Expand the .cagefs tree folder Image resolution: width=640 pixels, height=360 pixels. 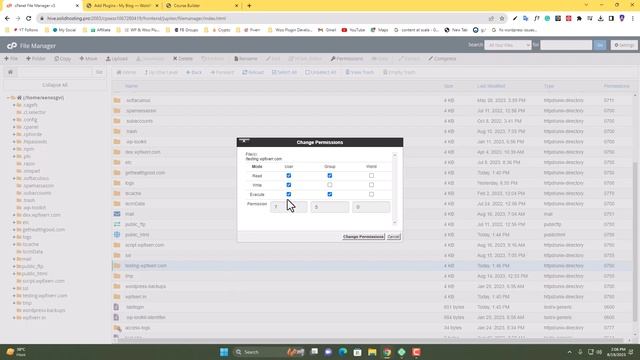coord(14,105)
